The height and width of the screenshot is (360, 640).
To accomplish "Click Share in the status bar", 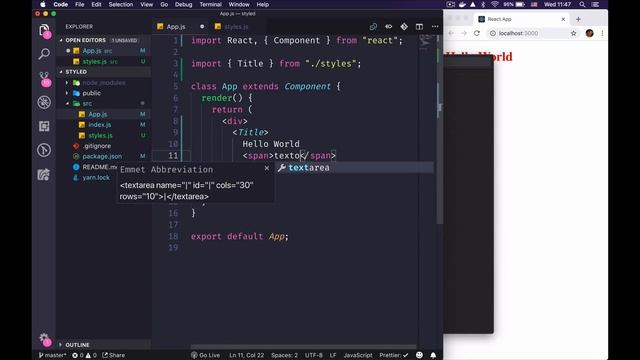I will (113, 355).
